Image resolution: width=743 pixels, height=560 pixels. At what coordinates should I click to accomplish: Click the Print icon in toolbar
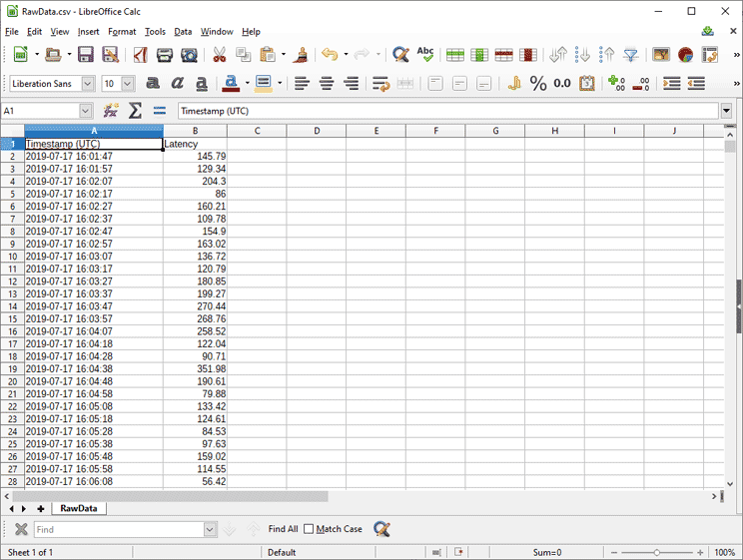pyautogui.click(x=165, y=55)
